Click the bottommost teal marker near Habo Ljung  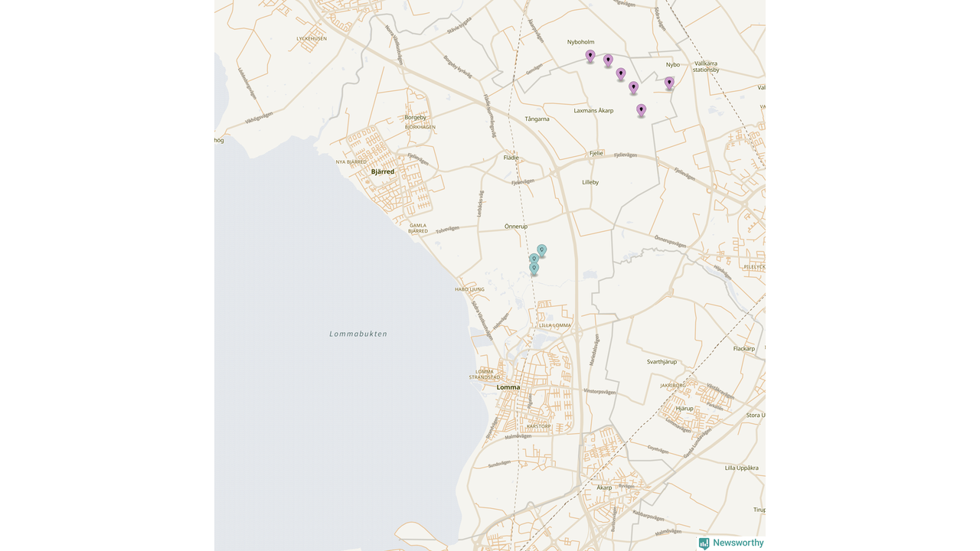click(x=534, y=269)
